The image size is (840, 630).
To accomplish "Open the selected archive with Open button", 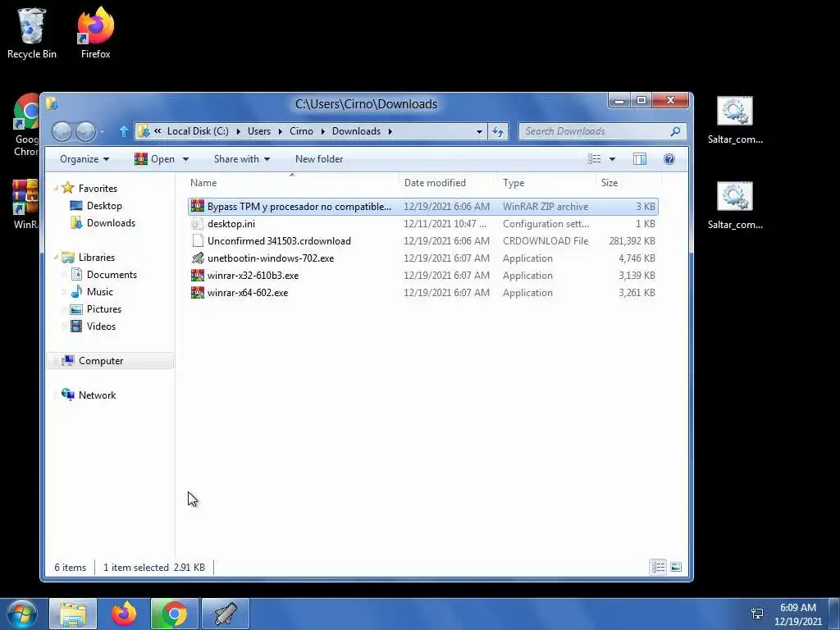I will [x=155, y=159].
